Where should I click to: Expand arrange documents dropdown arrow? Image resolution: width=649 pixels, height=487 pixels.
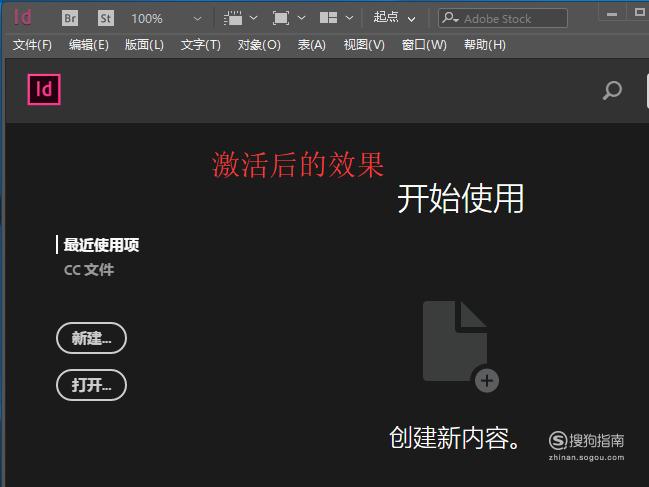tap(349, 18)
